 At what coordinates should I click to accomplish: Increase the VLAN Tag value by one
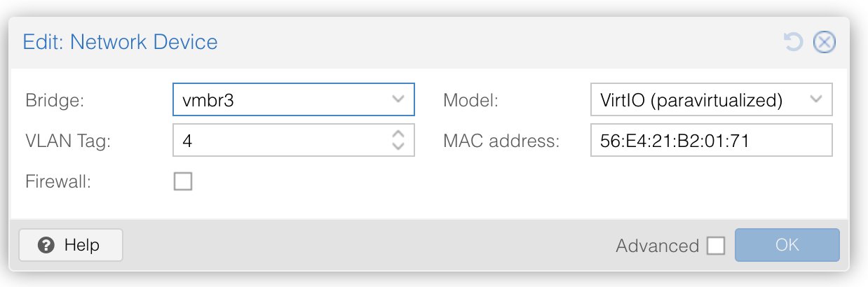[x=398, y=134]
